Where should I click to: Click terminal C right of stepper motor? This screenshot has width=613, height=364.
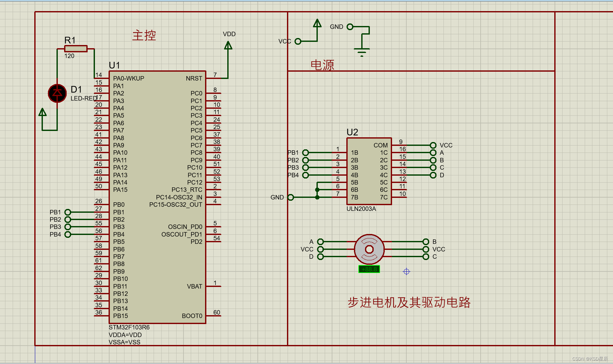pos(426,257)
